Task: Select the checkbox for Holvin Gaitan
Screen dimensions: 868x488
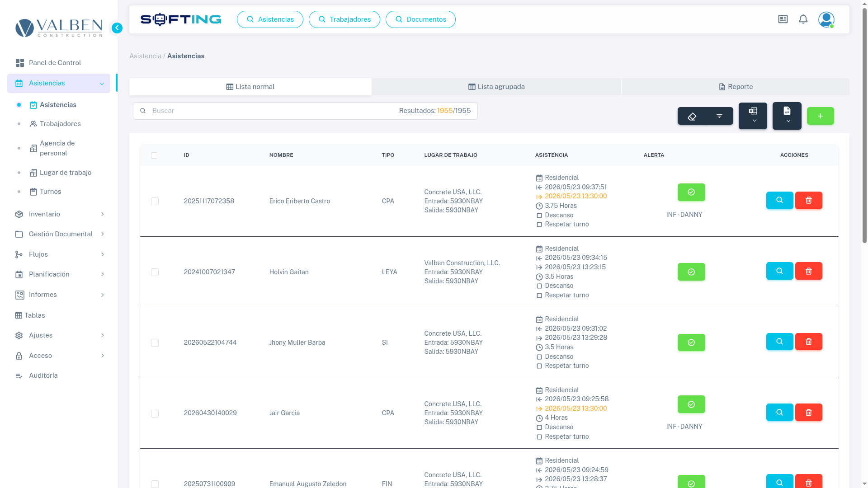Action: coord(155,272)
